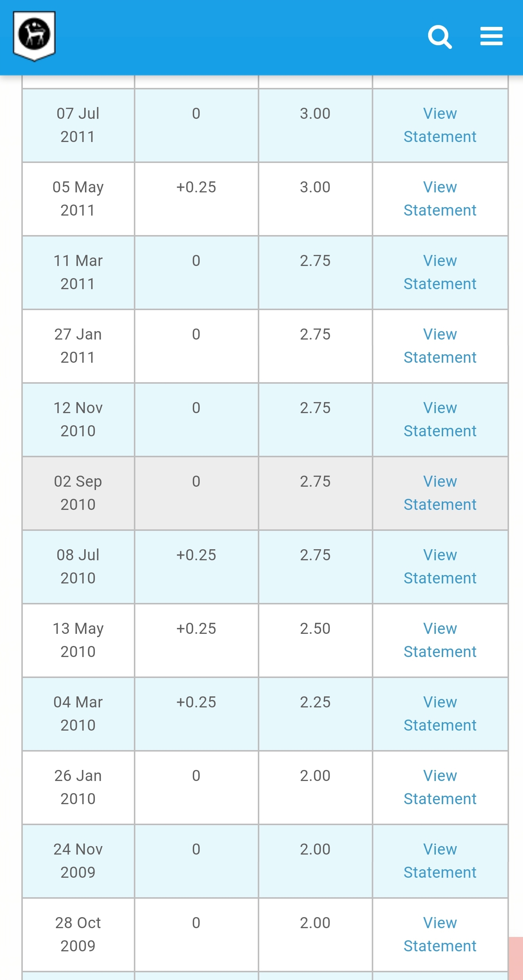
Task: Open the 05 May 2011 statement link
Action: [x=440, y=199]
